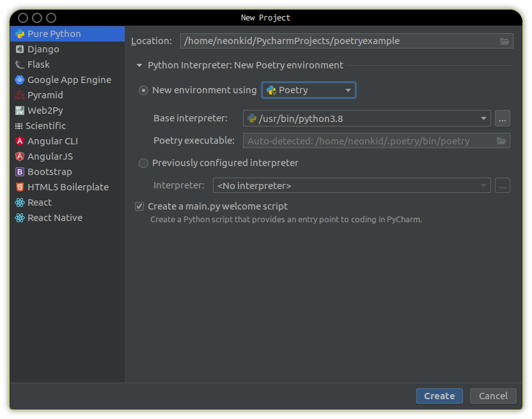Browse folder icon in Location field
The image size is (532, 419).
click(505, 41)
